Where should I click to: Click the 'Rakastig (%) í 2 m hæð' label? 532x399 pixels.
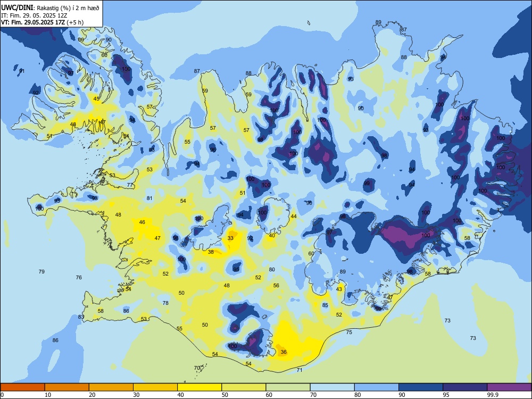[68, 8]
